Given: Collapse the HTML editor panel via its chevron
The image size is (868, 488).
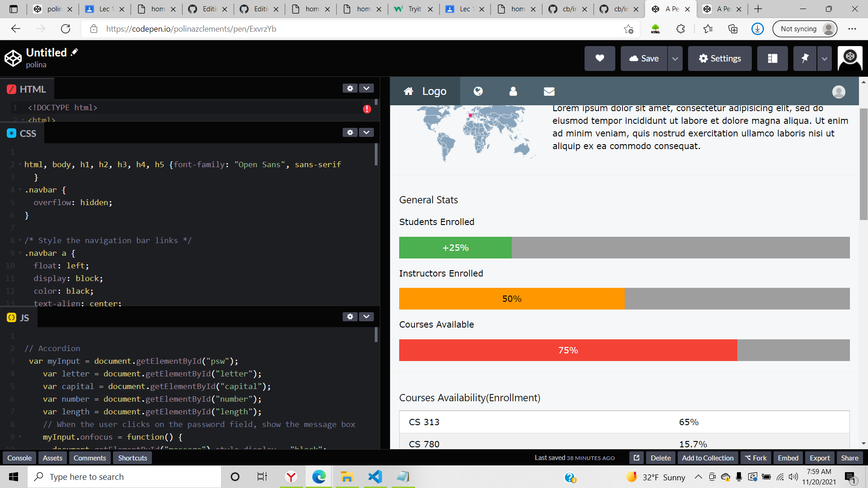Looking at the screenshot, I should click(366, 88).
